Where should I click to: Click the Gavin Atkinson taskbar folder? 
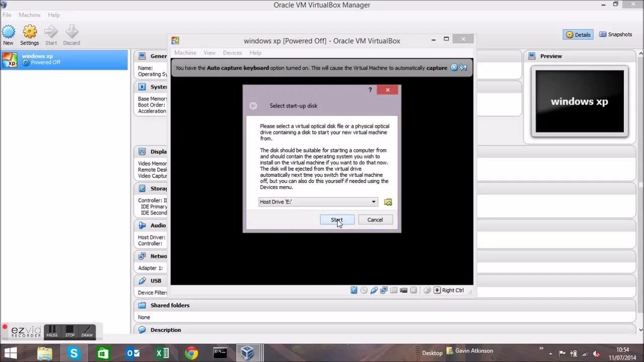[470, 350]
